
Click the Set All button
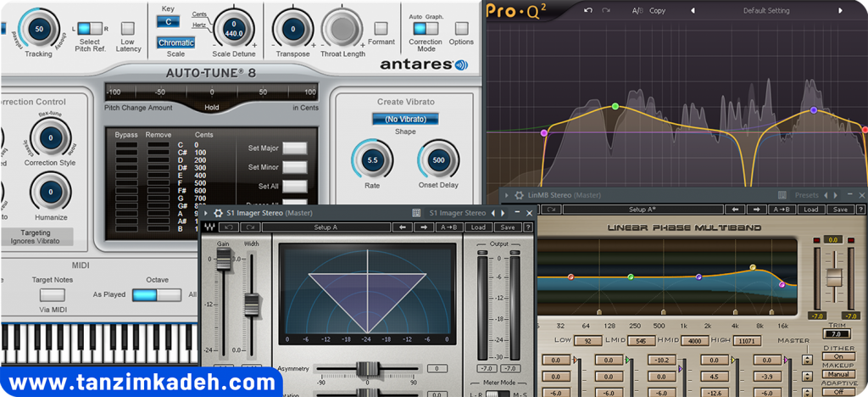click(x=294, y=186)
